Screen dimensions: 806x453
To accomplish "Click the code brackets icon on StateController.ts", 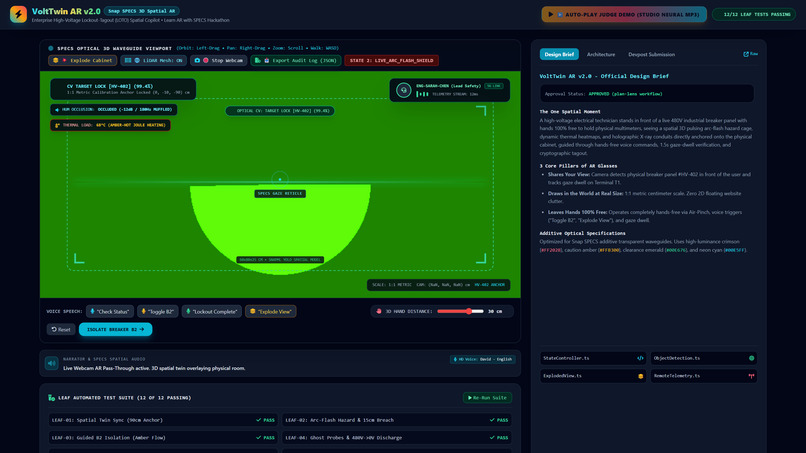I will 640,358.
